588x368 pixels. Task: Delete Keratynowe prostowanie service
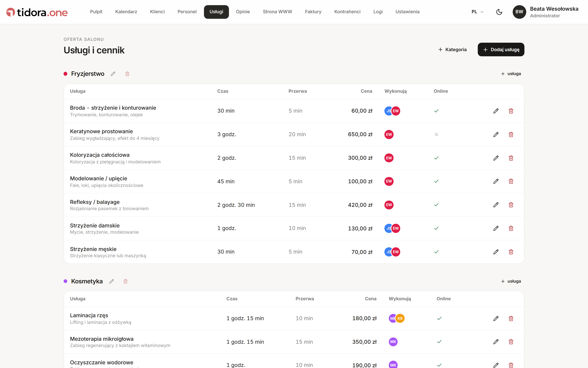[511, 135]
